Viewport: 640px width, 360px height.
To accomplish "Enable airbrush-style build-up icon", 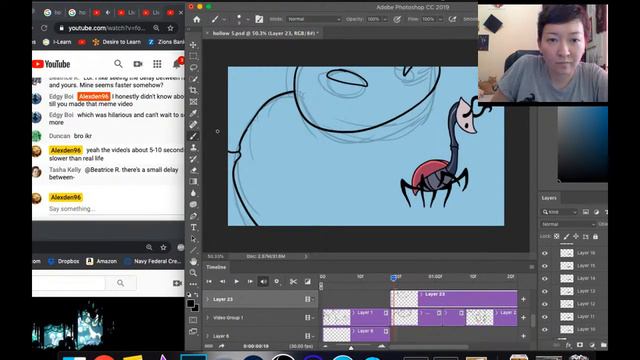I will pyautogui.click(x=452, y=19).
